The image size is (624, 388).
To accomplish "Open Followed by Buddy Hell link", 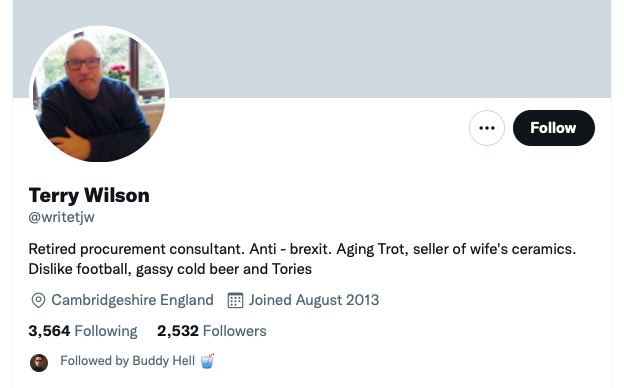I will pos(127,361).
